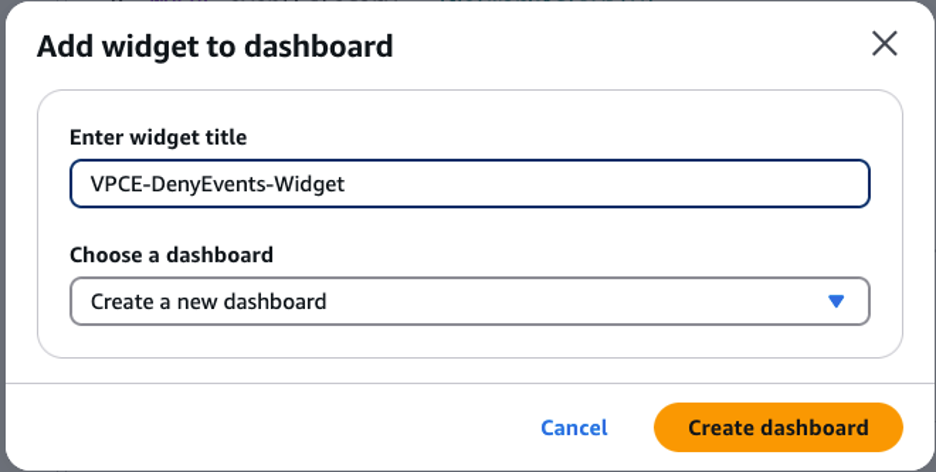Image resolution: width=936 pixels, height=472 pixels.
Task: Close the Add widget dialog
Action: click(884, 44)
